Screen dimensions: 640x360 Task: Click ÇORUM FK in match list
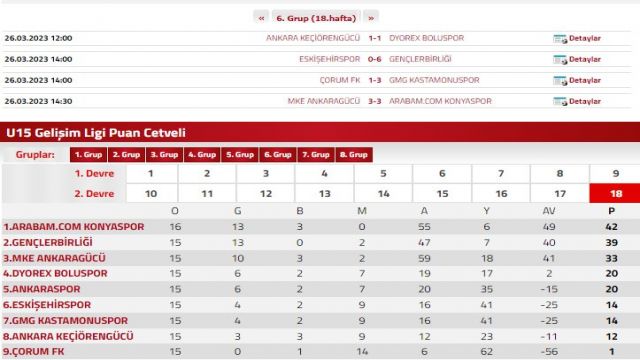tap(340, 80)
